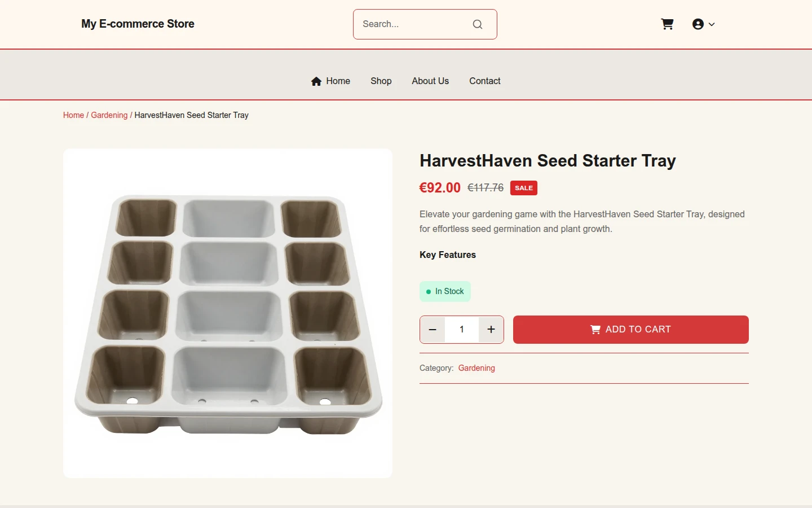
Task: Click the seed starter tray product image
Action: tap(228, 313)
